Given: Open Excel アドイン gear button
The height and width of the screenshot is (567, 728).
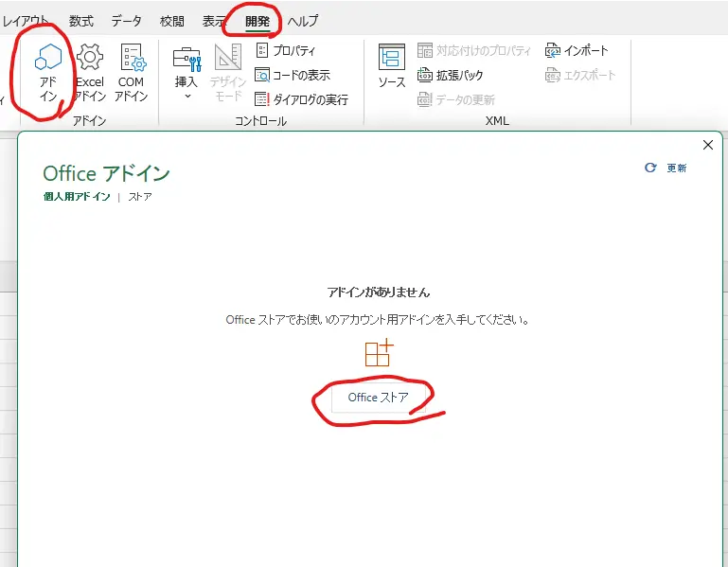Looking at the screenshot, I should pos(90,73).
